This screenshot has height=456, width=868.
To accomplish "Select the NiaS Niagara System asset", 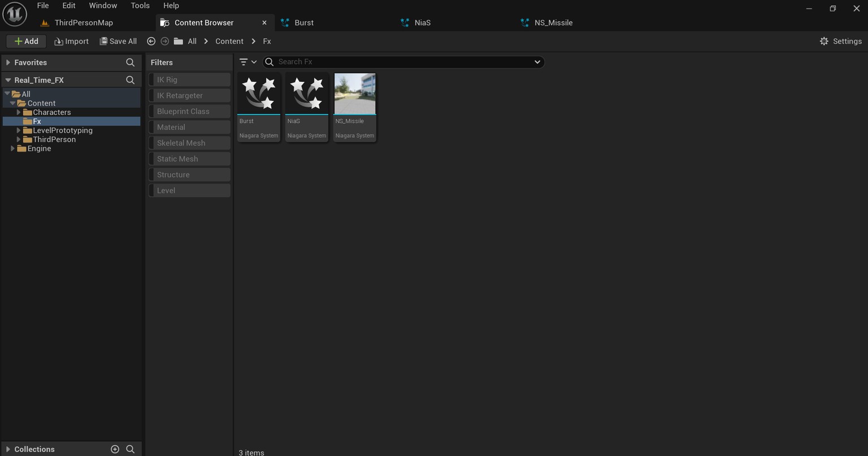I will tap(307, 107).
